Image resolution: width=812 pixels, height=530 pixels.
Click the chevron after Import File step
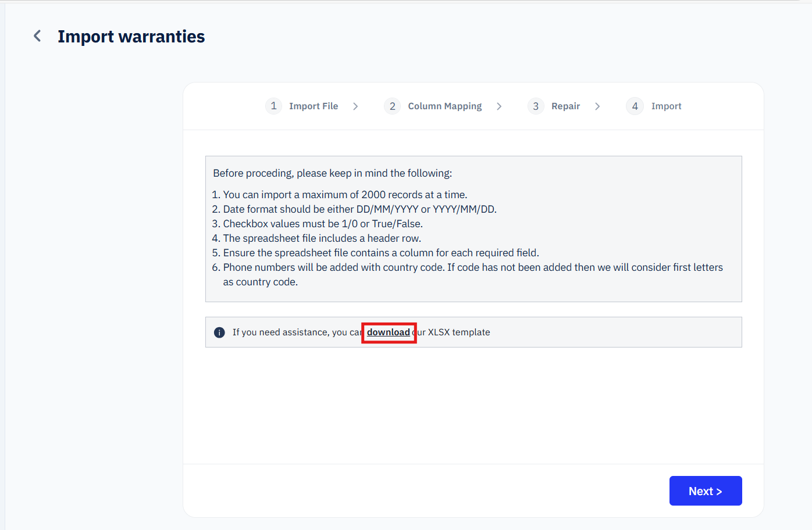(355, 106)
